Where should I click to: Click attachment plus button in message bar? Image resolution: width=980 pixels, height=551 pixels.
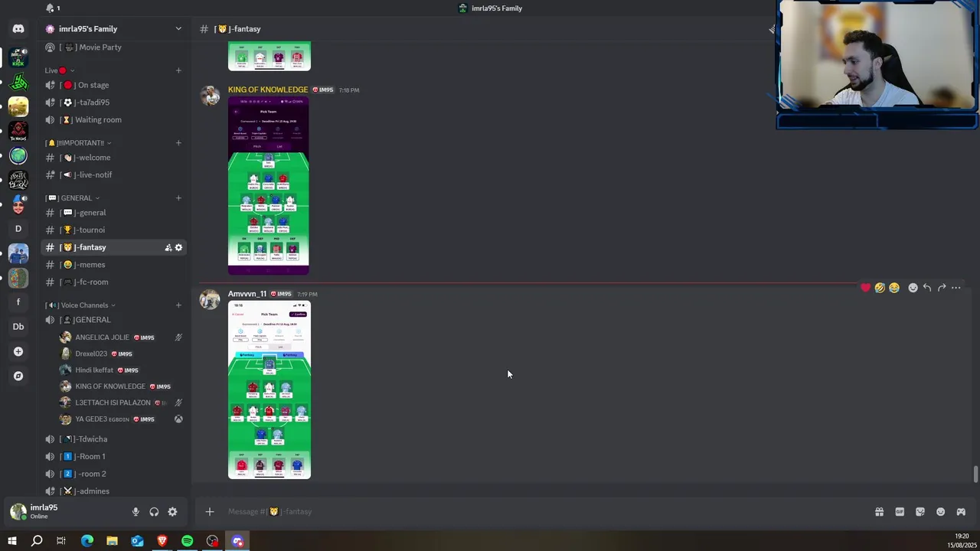tap(210, 512)
